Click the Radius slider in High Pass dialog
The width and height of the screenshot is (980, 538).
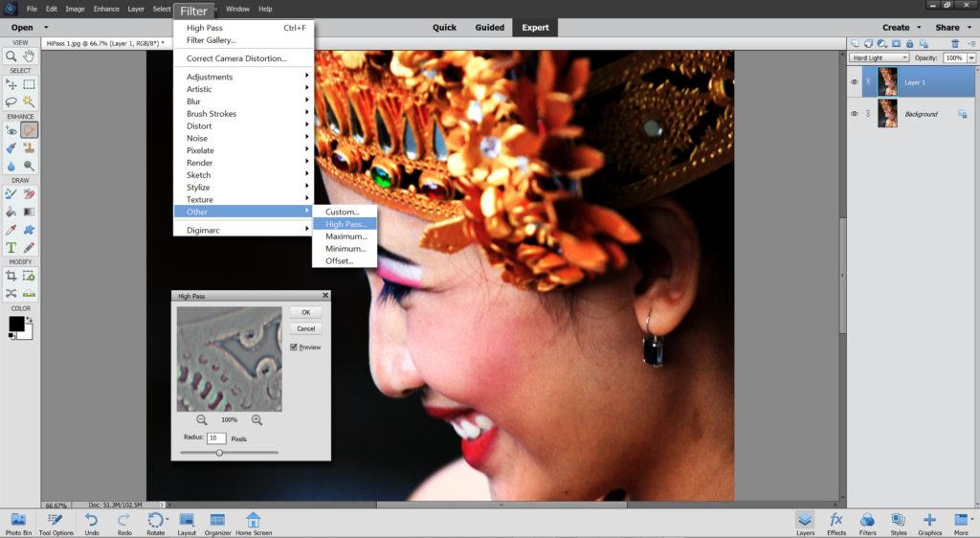219,452
